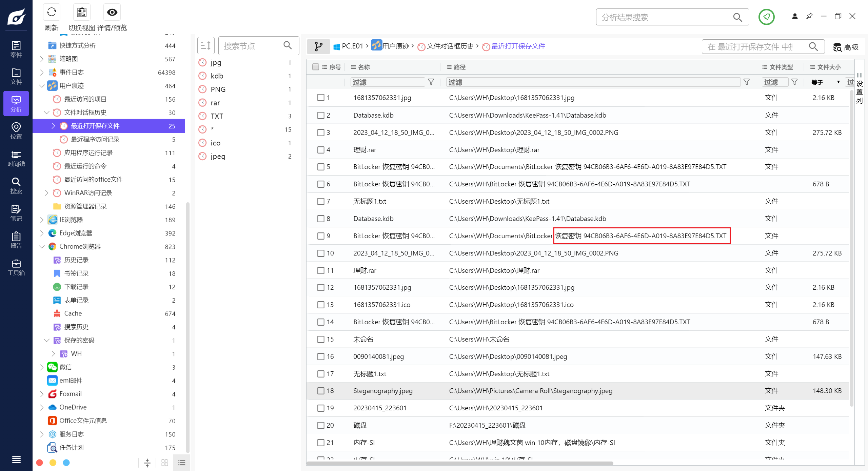Image resolution: width=868 pixels, height=471 pixels.
Task: Collapse the Chrome浏览器 tree node
Action: tap(42, 247)
